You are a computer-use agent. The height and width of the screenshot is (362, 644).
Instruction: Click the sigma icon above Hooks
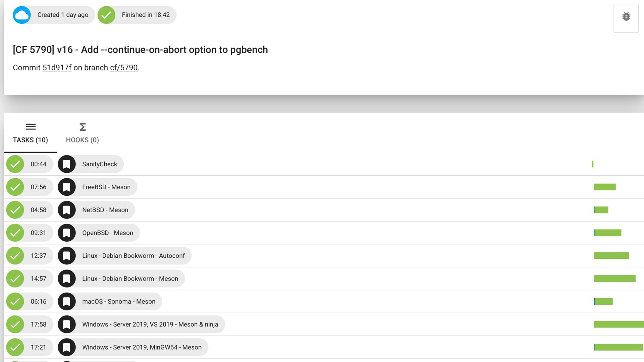[x=83, y=127]
